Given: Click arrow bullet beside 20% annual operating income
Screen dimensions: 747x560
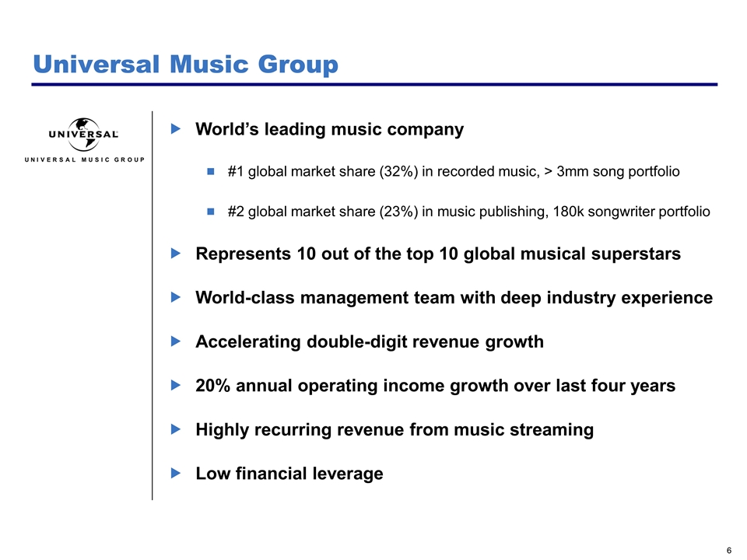Looking at the screenshot, I should click(175, 385).
